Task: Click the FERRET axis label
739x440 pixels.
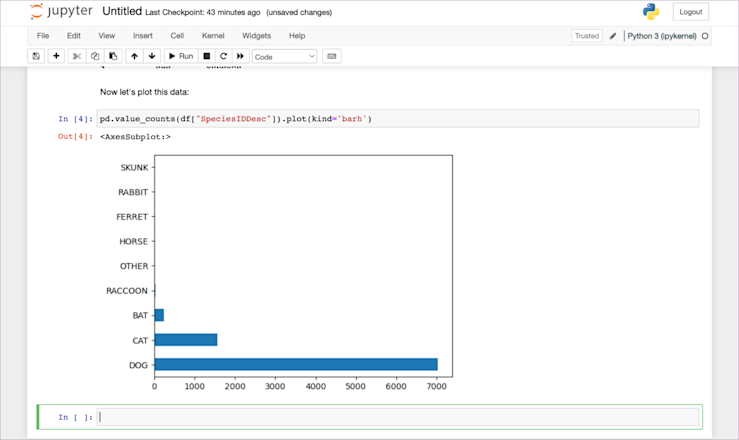Action: [132, 217]
